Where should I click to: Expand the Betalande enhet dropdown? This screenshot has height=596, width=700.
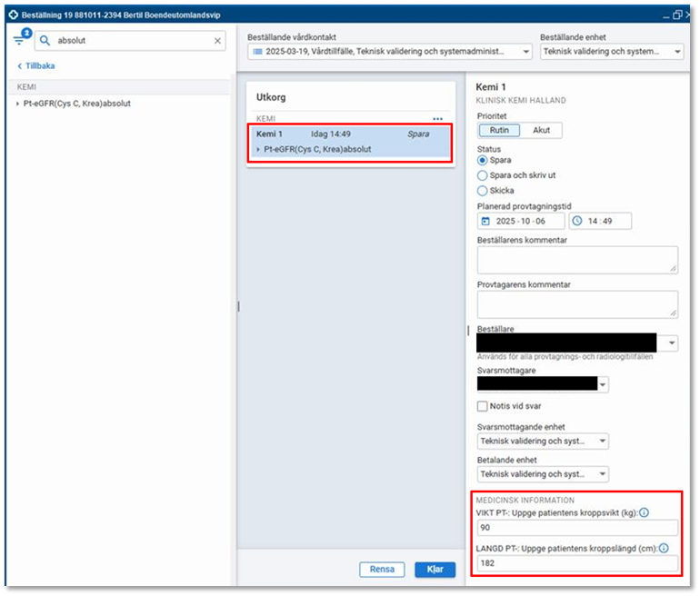602,474
